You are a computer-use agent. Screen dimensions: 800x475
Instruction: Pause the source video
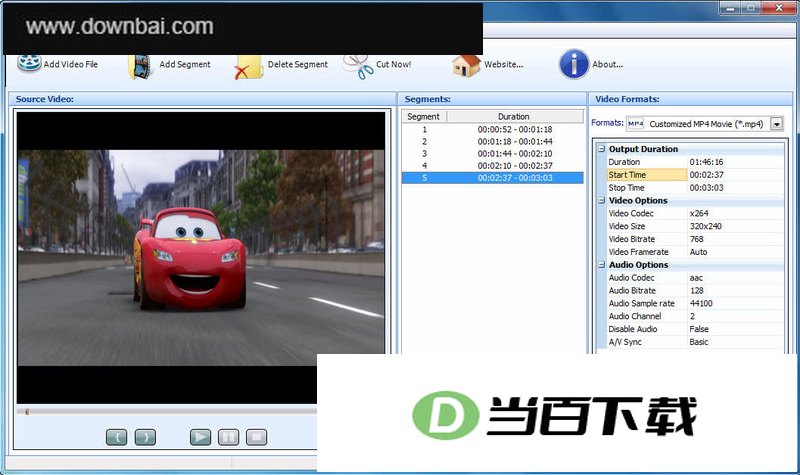pos(228,437)
